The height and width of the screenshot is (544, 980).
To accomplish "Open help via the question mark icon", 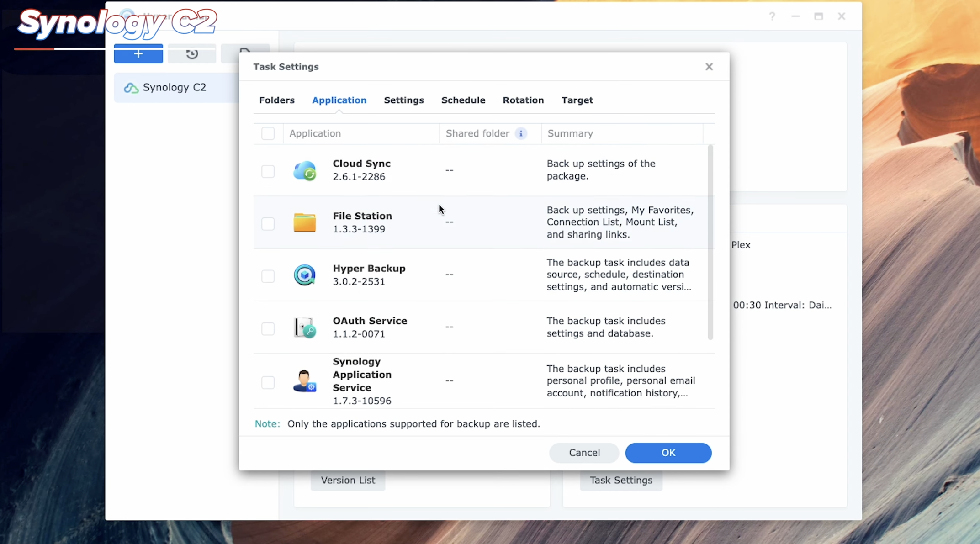I will point(772,16).
